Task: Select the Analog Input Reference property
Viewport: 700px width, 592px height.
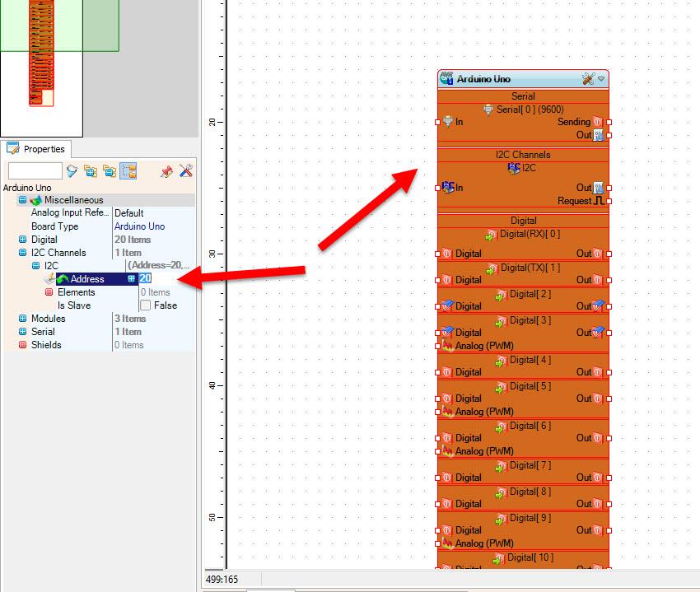Action: [70, 212]
